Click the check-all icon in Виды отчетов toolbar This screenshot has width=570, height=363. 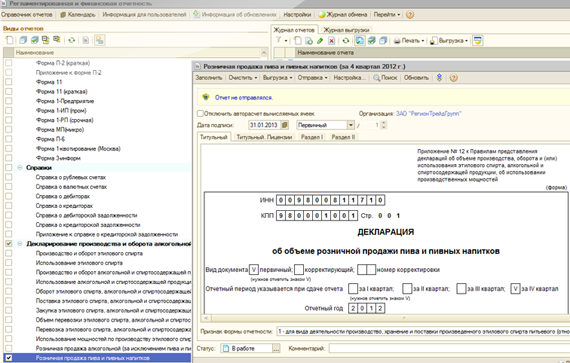[x=35, y=40]
